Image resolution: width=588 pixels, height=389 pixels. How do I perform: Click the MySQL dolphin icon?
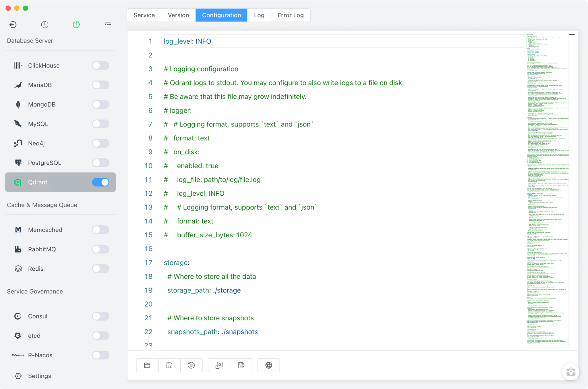point(18,124)
